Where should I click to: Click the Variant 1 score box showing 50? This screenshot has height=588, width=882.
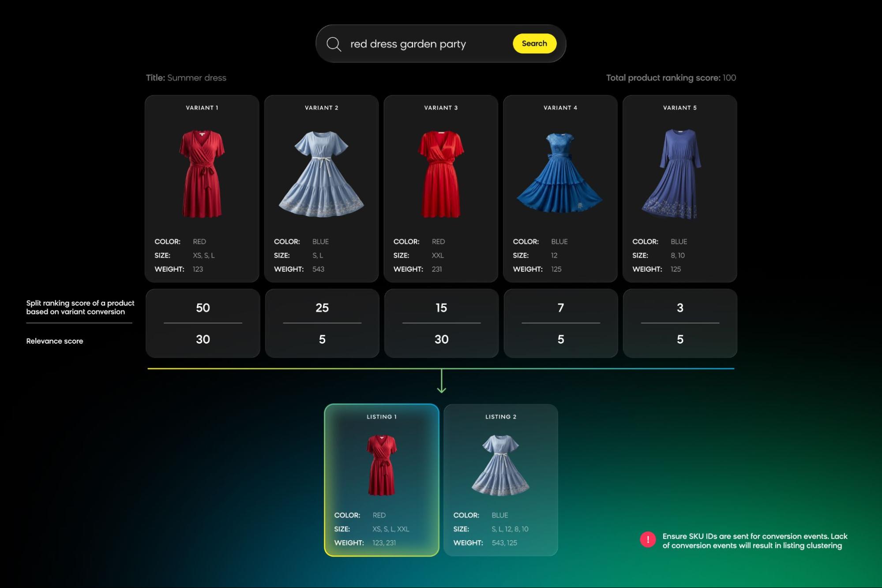click(203, 323)
